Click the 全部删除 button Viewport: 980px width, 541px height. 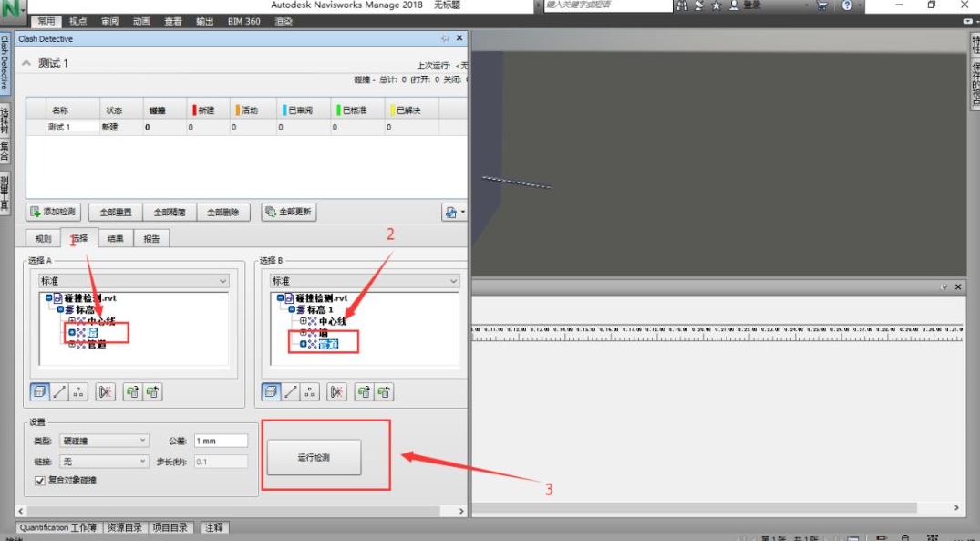[223, 212]
